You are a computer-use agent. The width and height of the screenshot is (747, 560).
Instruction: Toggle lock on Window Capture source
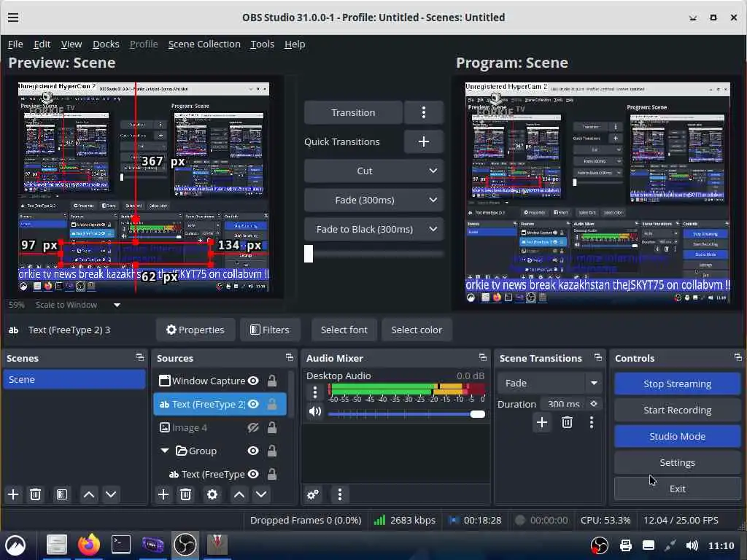(272, 381)
